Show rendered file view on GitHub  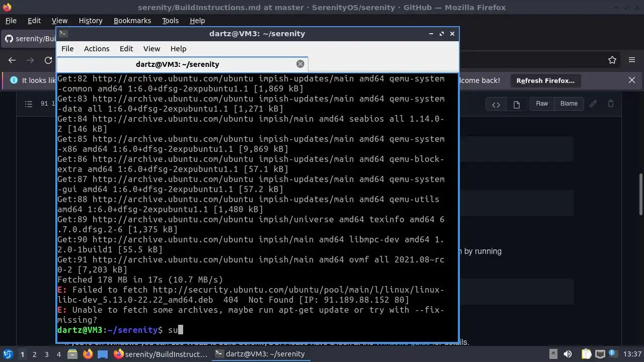[516, 104]
